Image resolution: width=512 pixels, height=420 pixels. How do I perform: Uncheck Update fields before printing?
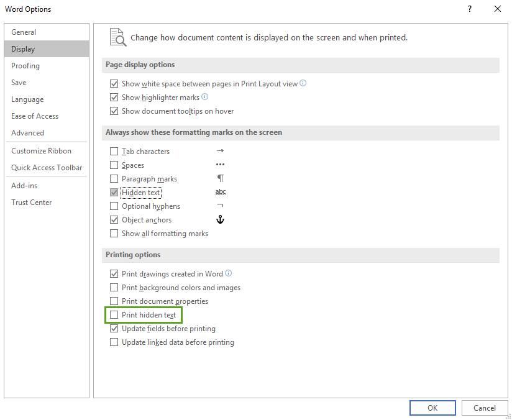click(114, 329)
